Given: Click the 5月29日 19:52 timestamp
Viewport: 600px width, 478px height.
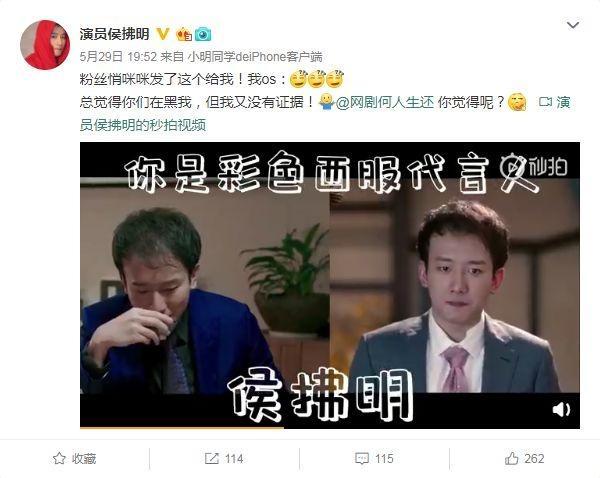Looking at the screenshot, I should click(118, 57).
